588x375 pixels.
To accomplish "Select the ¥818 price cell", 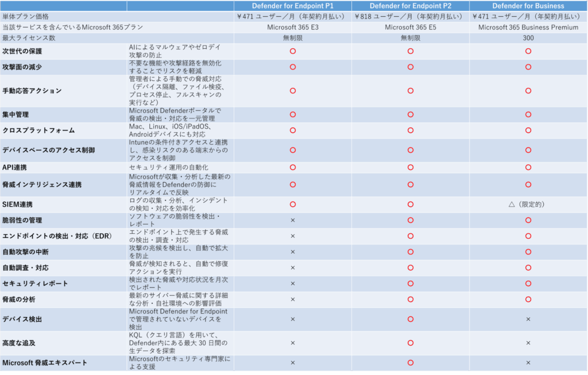I will 410,17.
